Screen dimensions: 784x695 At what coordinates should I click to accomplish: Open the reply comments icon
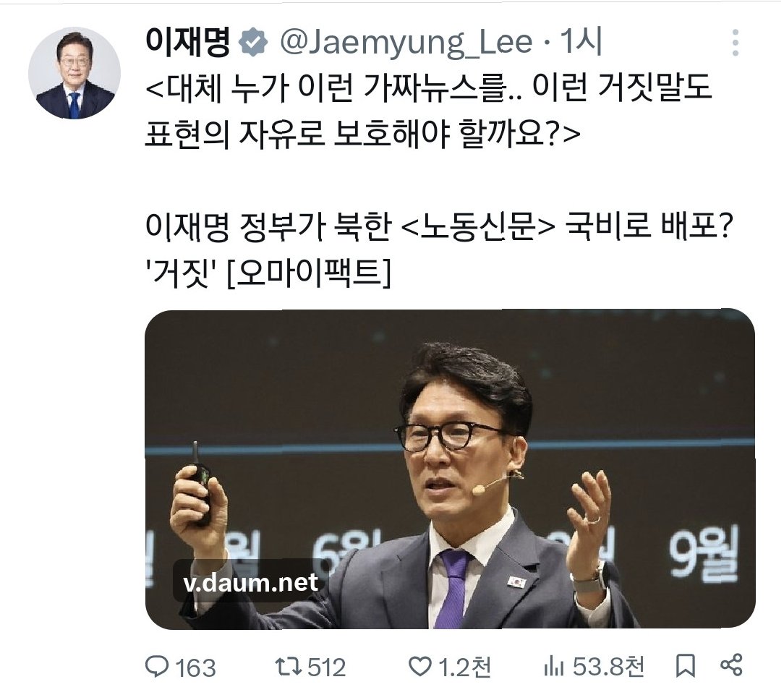(x=157, y=667)
